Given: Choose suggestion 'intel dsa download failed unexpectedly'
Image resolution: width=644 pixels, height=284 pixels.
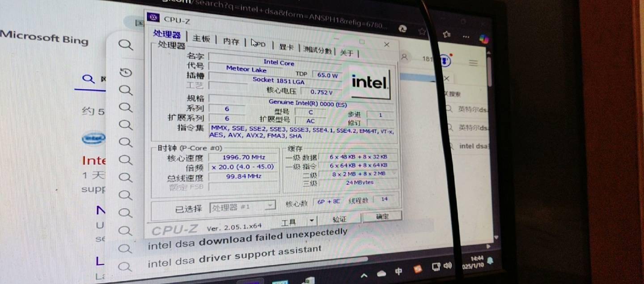Looking at the screenshot, I should click(247, 239).
